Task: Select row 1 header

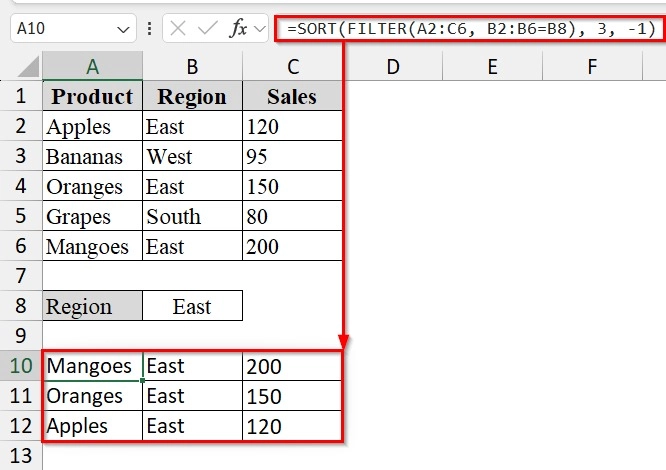Action: tap(20, 97)
